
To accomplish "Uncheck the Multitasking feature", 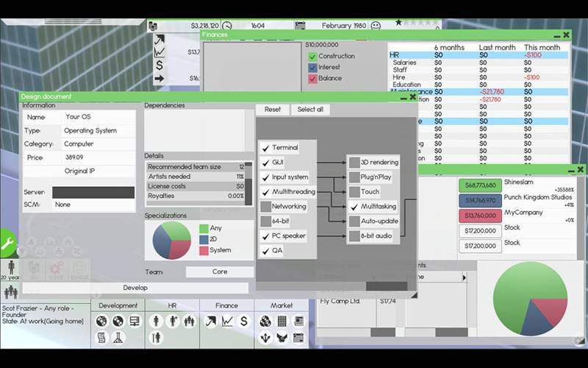I will 354,207.
